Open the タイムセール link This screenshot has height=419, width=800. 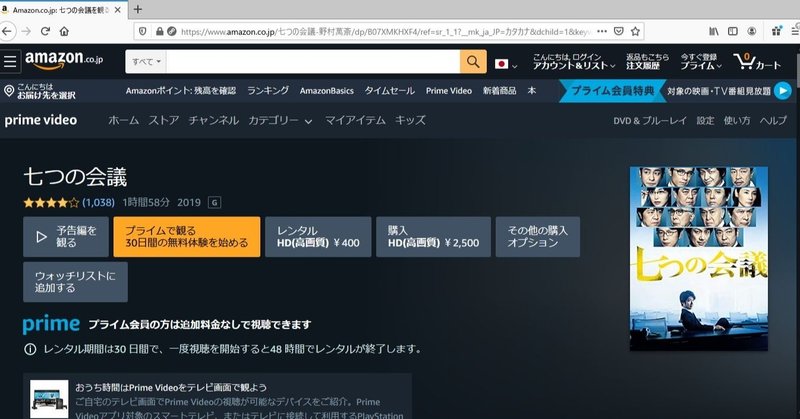389,91
